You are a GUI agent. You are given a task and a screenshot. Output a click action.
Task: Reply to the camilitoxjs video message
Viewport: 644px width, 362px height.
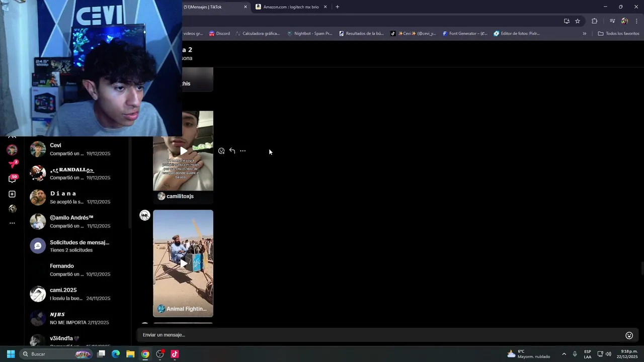(x=232, y=151)
